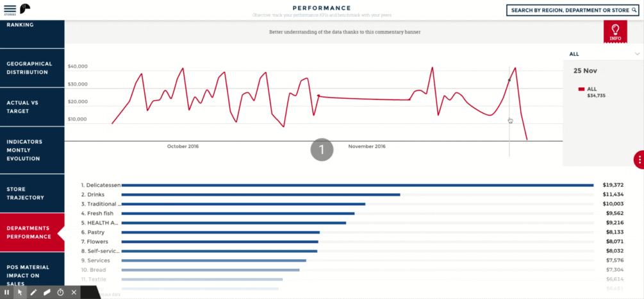This screenshot has width=644, height=299.
Task: Open the hamburger Stories menu
Action: pos(10,9)
